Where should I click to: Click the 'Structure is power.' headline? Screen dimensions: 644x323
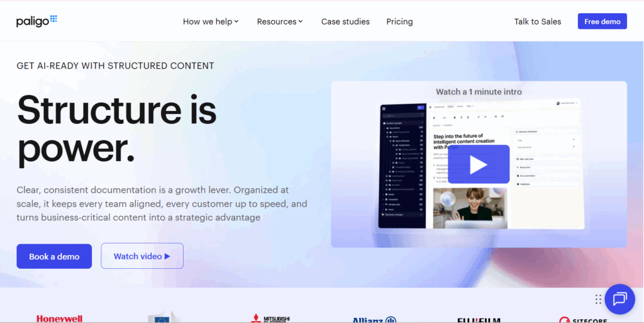(116, 130)
